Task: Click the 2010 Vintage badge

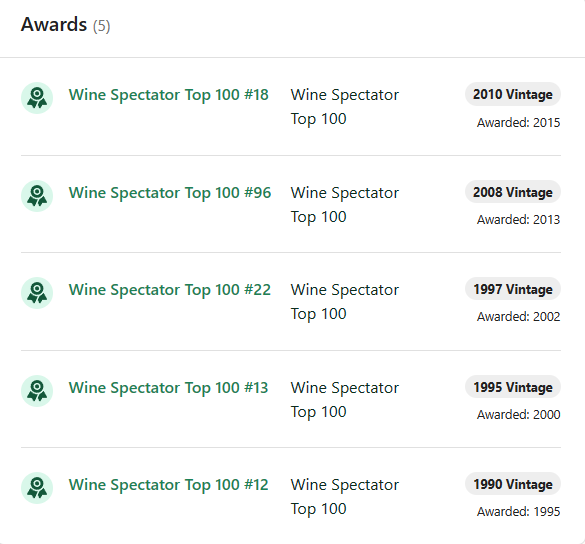Action: coord(513,94)
